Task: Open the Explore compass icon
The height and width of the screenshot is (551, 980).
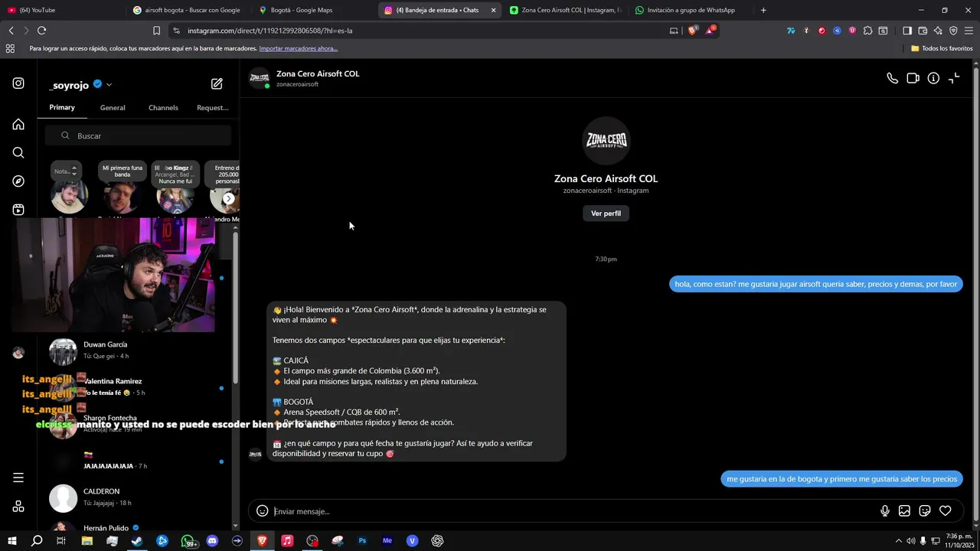Action: click(18, 181)
